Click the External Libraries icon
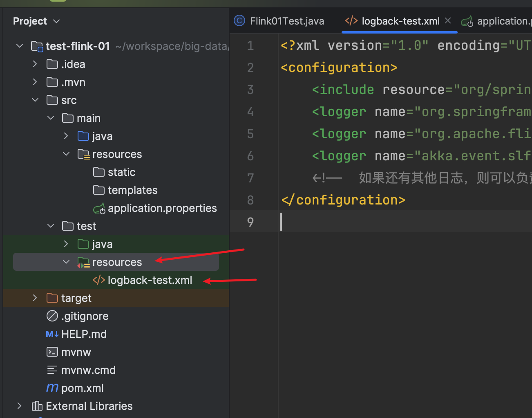532x418 pixels. point(37,406)
